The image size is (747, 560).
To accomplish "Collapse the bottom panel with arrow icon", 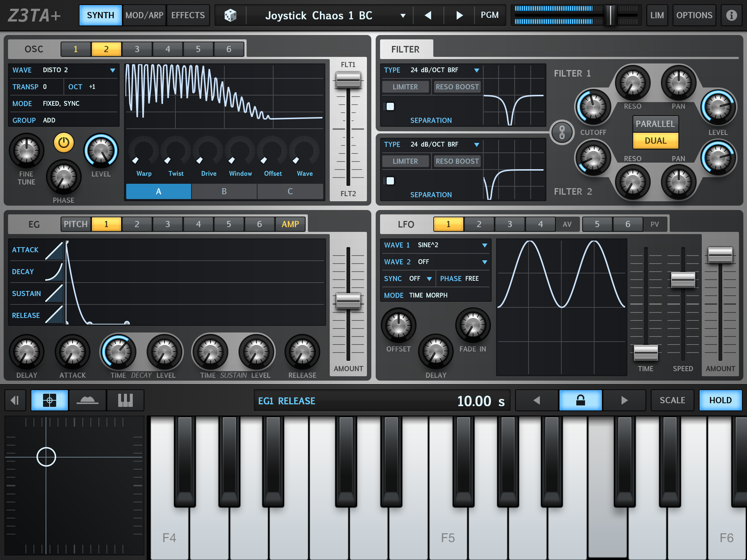I will click(x=15, y=400).
